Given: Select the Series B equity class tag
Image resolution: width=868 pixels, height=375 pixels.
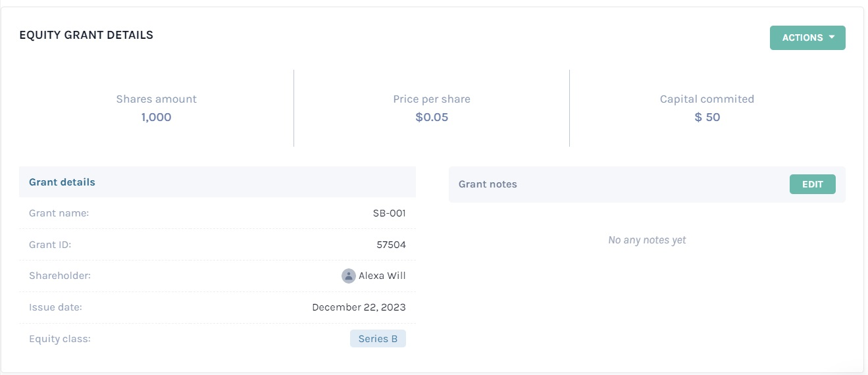Looking at the screenshot, I should [x=378, y=339].
